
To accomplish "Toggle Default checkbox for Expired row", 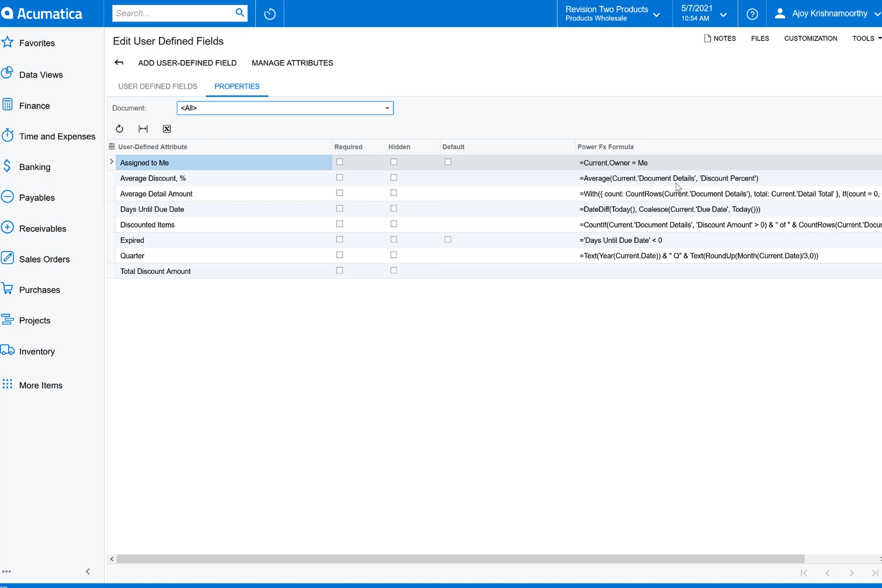I will click(448, 239).
